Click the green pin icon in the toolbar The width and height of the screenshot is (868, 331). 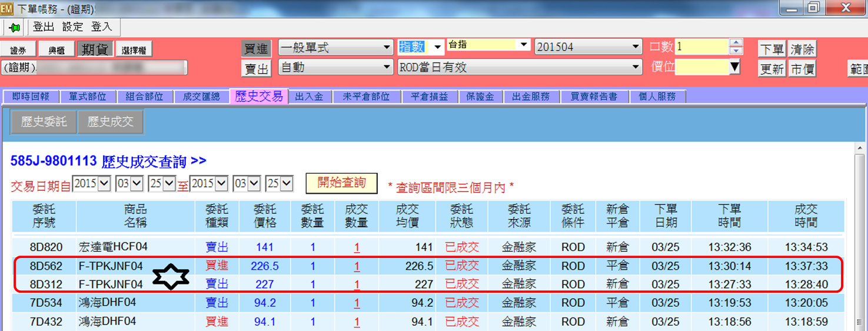[14, 28]
